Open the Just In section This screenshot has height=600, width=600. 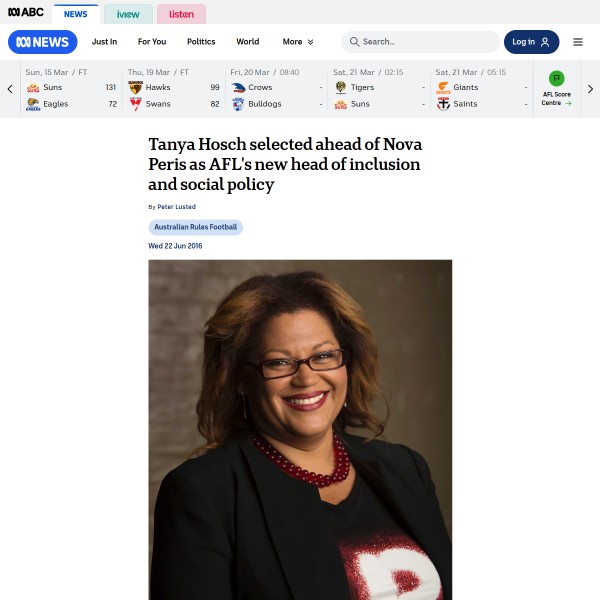(104, 42)
